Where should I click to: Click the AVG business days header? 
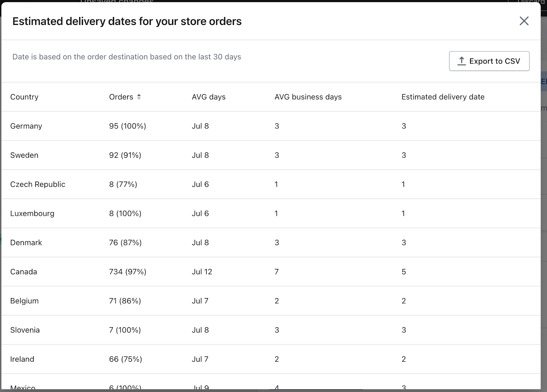pyautogui.click(x=308, y=97)
